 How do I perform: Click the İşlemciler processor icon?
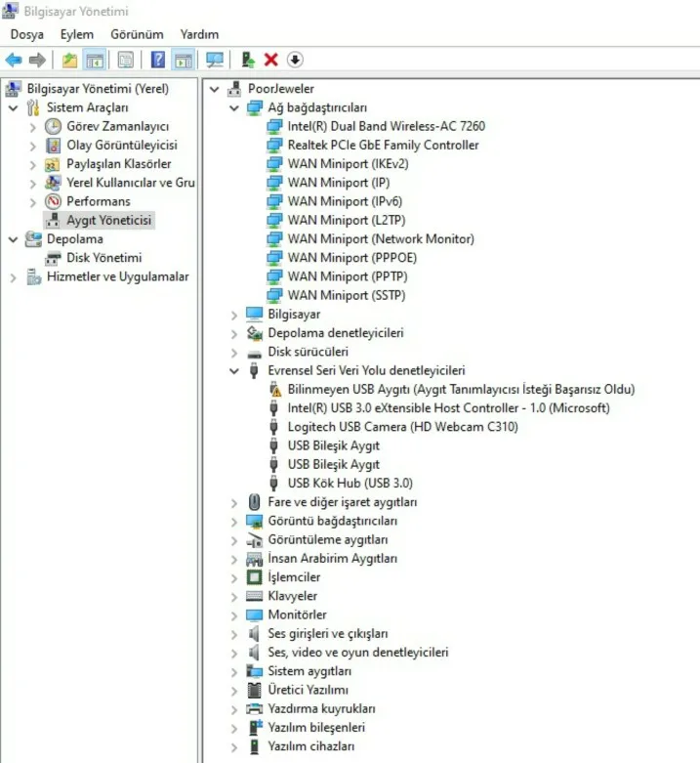(254, 577)
